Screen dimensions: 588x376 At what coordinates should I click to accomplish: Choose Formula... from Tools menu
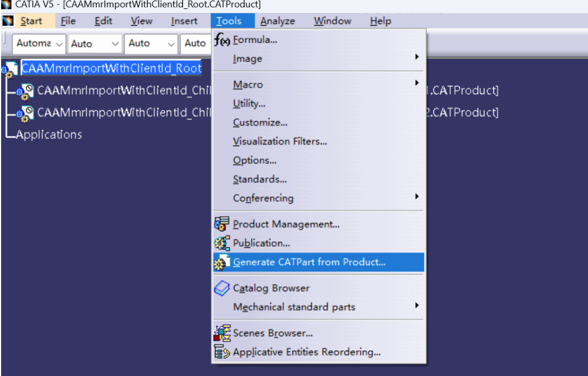click(319, 39)
